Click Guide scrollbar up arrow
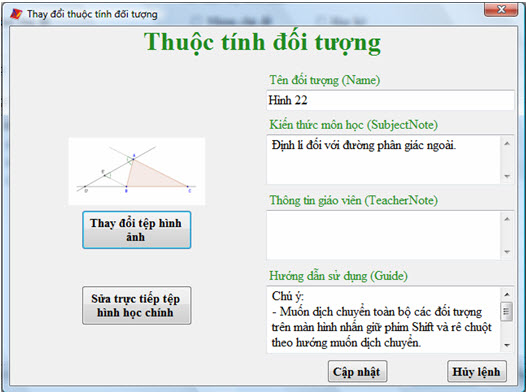 pyautogui.click(x=507, y=294)
